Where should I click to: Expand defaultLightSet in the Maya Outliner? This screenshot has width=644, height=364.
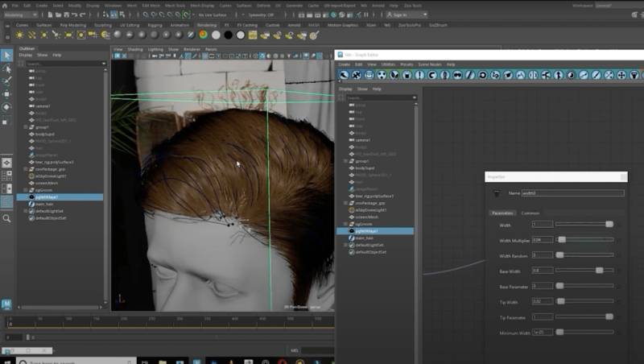click(26, 211)
